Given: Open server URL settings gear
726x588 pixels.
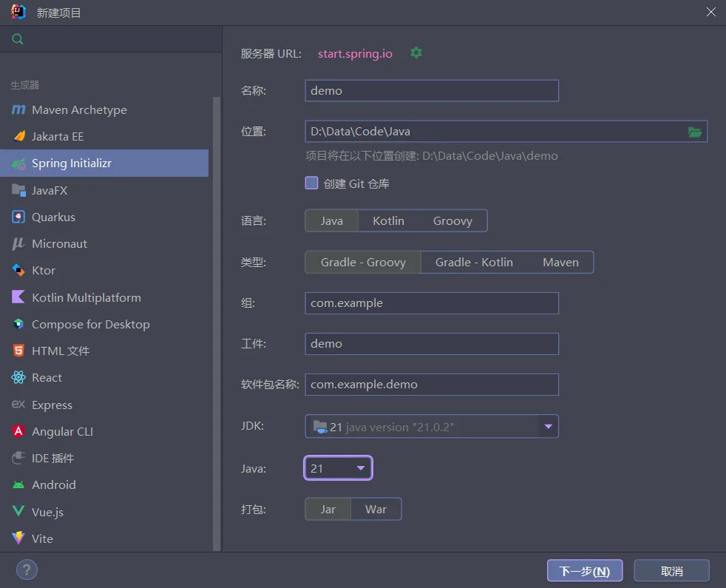Looking at the screenshot, I should pos(416,53).
